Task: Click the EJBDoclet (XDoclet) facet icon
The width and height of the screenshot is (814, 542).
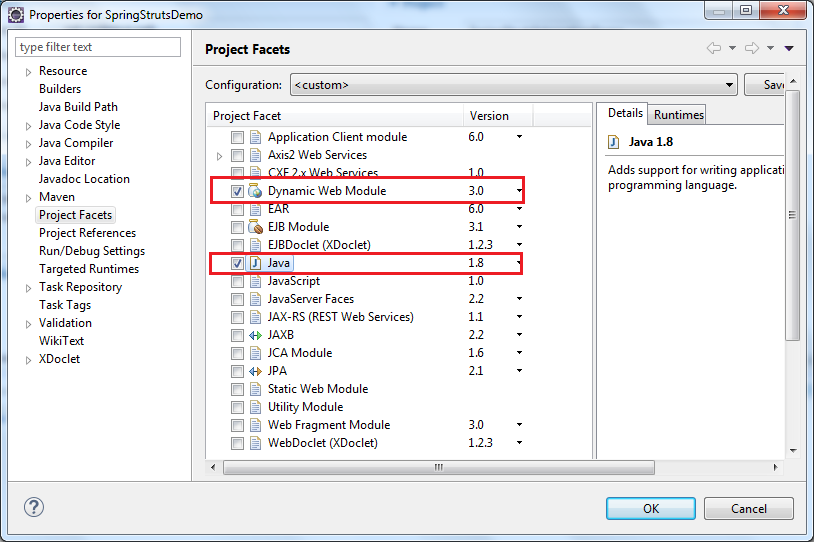Action: click(x=255, y=245)
